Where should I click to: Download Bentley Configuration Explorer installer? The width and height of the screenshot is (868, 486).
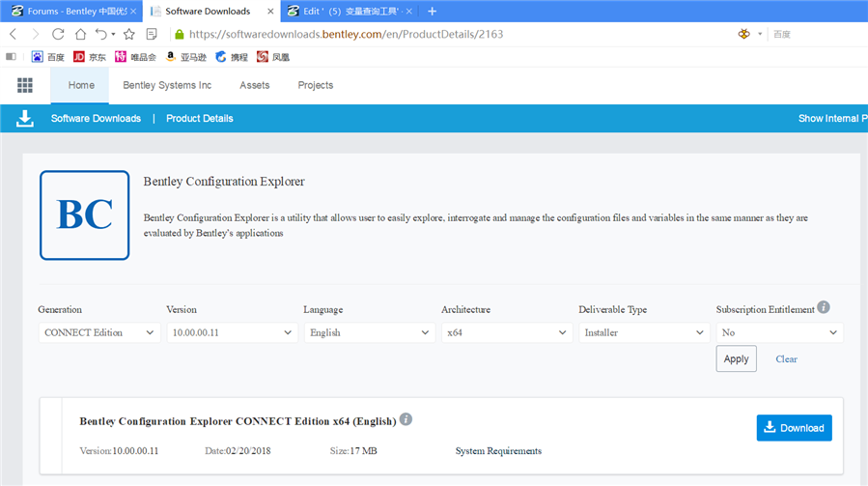[x=795, y=428]
